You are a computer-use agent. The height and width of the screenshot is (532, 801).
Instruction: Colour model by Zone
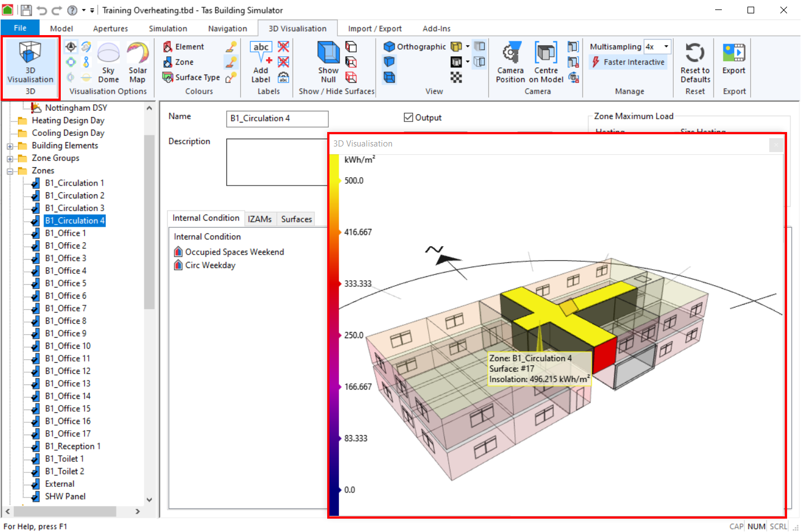178,62
